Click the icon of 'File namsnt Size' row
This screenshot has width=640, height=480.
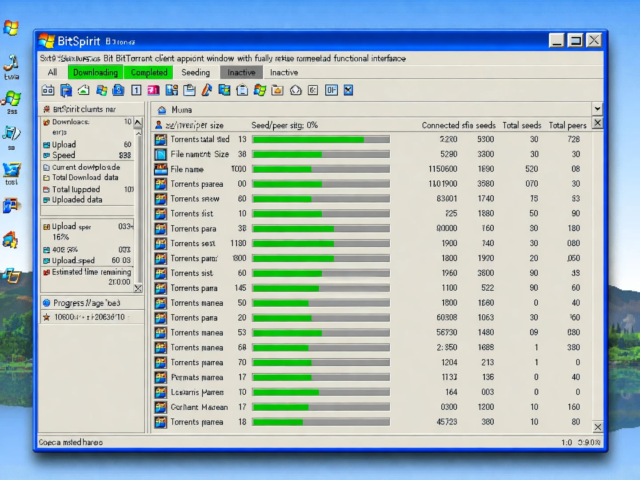point(160,154)
